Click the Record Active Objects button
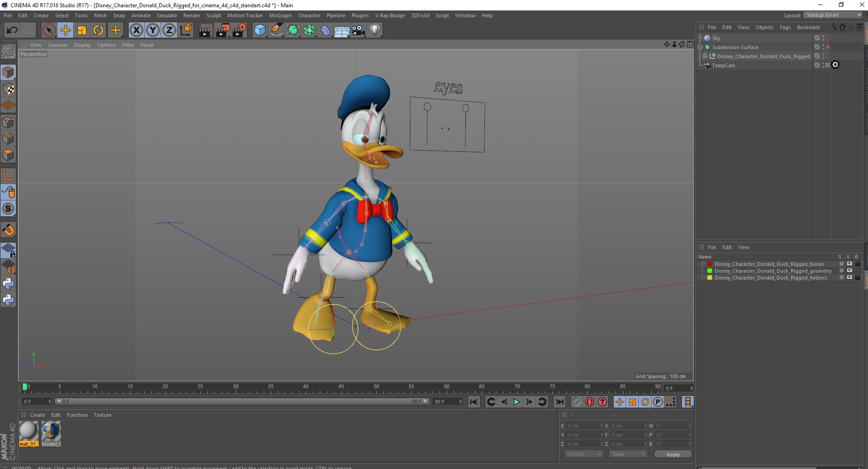868x469 pixels. (x=577, y=402)
